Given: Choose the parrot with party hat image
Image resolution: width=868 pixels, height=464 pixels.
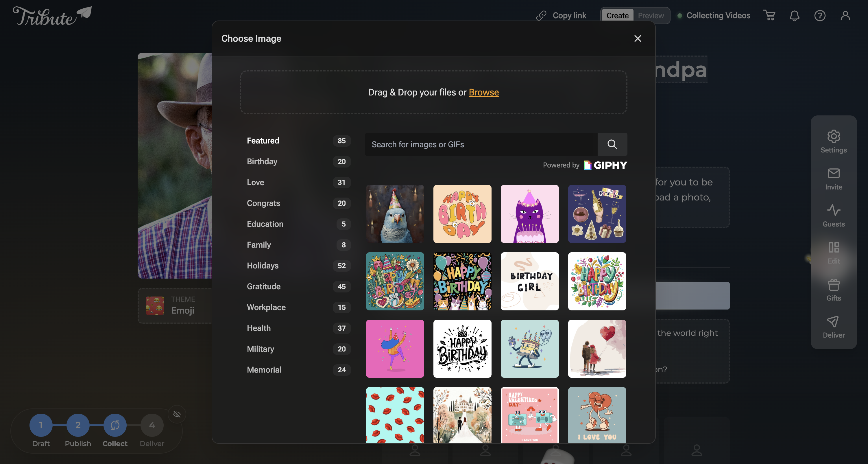Looking at the screenshot, I should point(395,214).
